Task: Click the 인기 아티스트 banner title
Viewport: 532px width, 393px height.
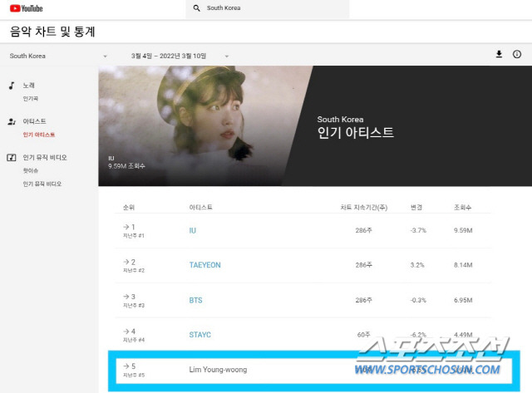Action: pos(355,132)
